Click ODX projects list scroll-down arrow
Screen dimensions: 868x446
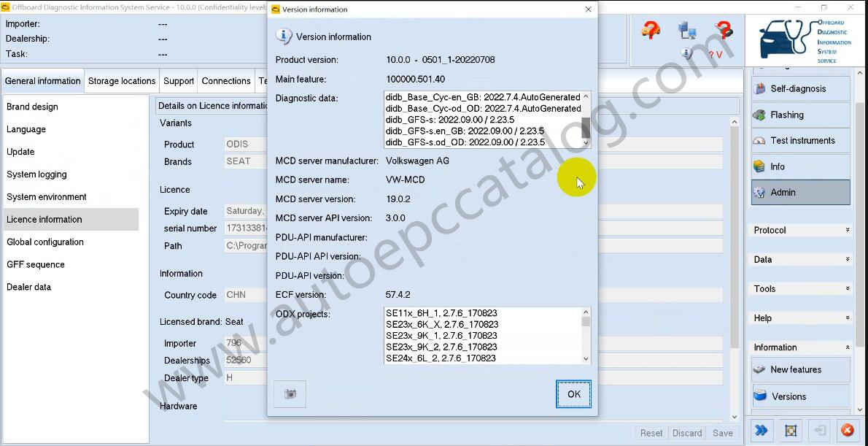(586, 359)
